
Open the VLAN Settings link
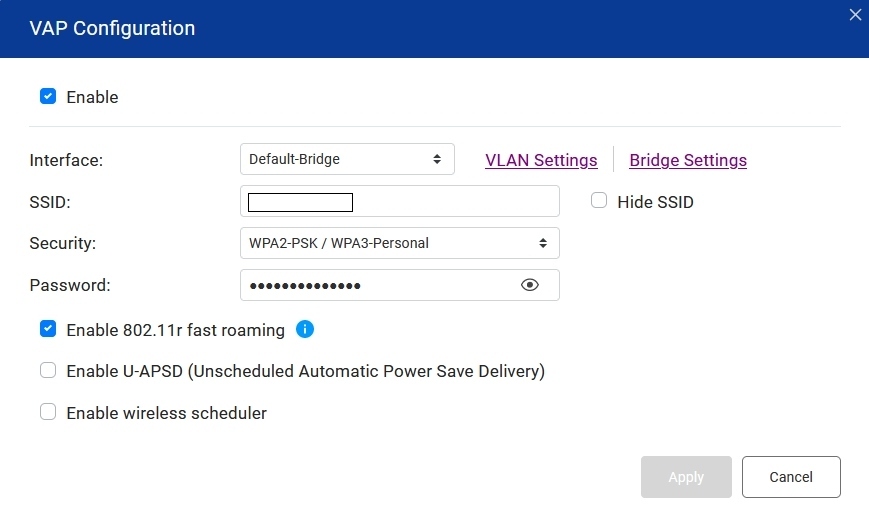tap(541, 160)
